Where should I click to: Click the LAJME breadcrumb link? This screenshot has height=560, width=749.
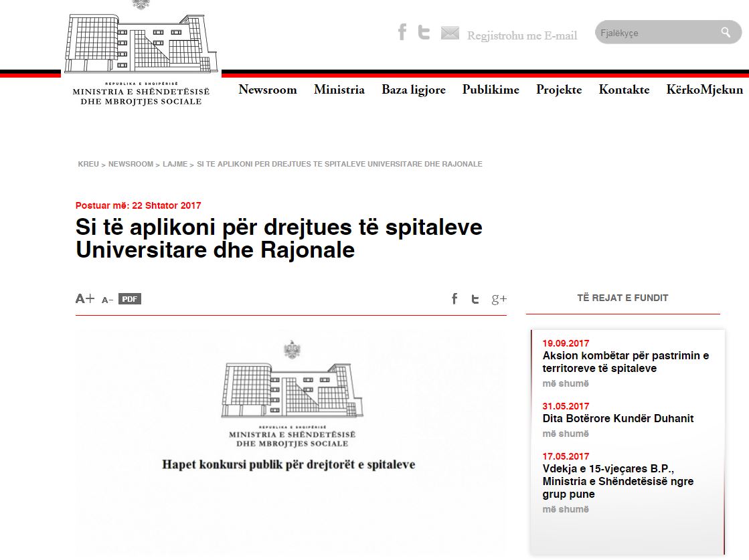(x=175, y=164)
